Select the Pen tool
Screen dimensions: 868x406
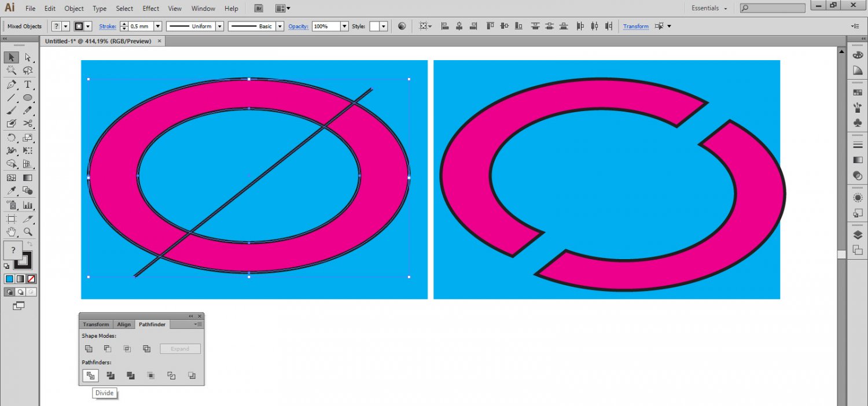point(11,84)
